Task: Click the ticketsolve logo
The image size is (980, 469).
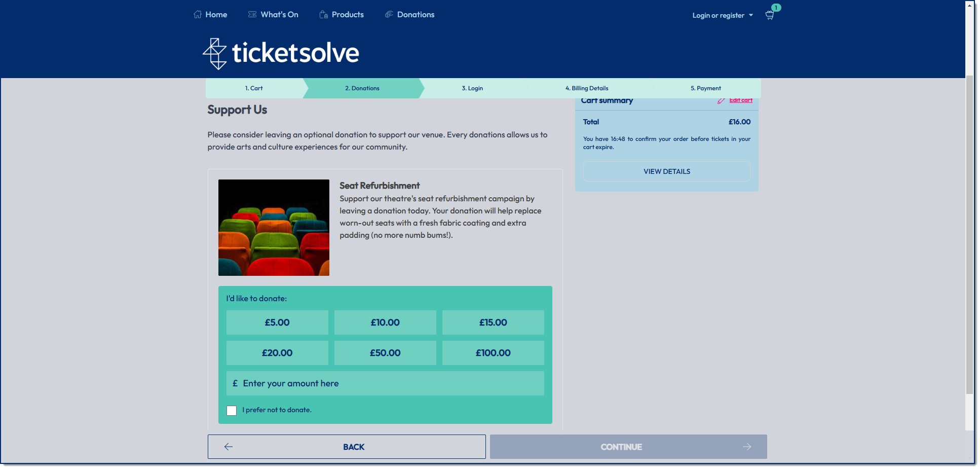Action: tap(281, 53)
